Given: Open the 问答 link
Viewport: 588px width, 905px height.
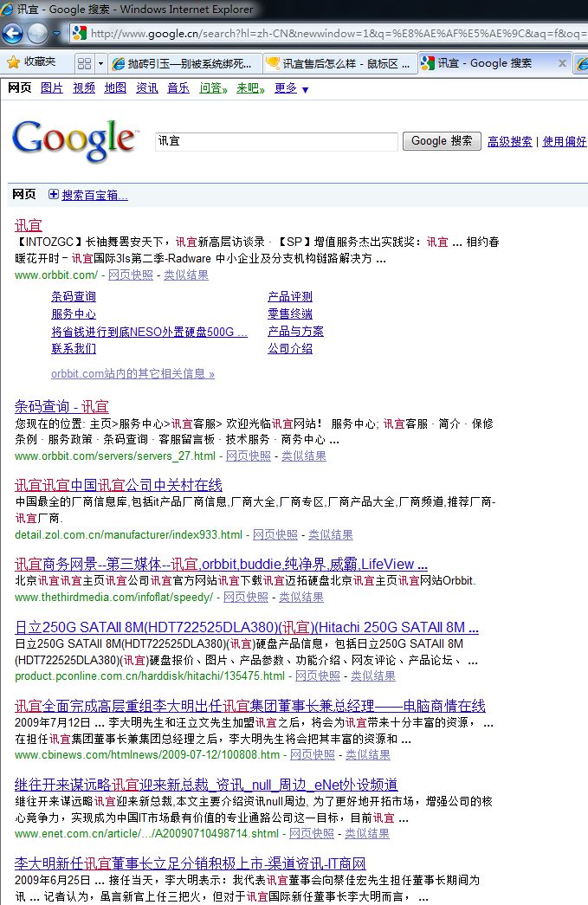Looking at the screenshot, I should (x=213, y=87).
